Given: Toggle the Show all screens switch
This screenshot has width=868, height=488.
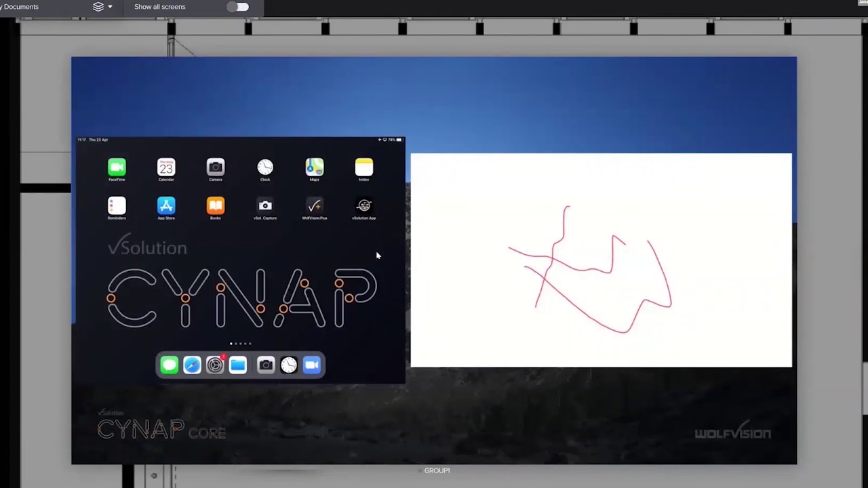Looking at the screenshot, I should coord(238,7).
